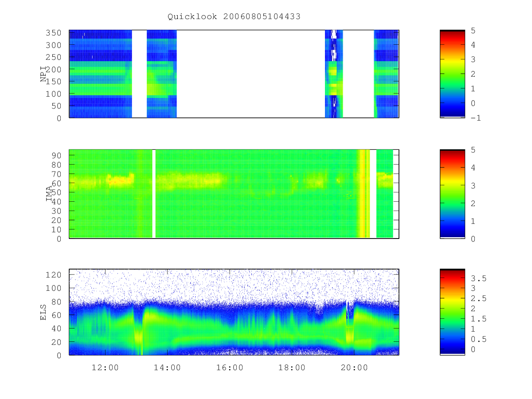Screen dimensions: 532x399
Task: Click the ELS panel color bar
Action: (452, 312)
